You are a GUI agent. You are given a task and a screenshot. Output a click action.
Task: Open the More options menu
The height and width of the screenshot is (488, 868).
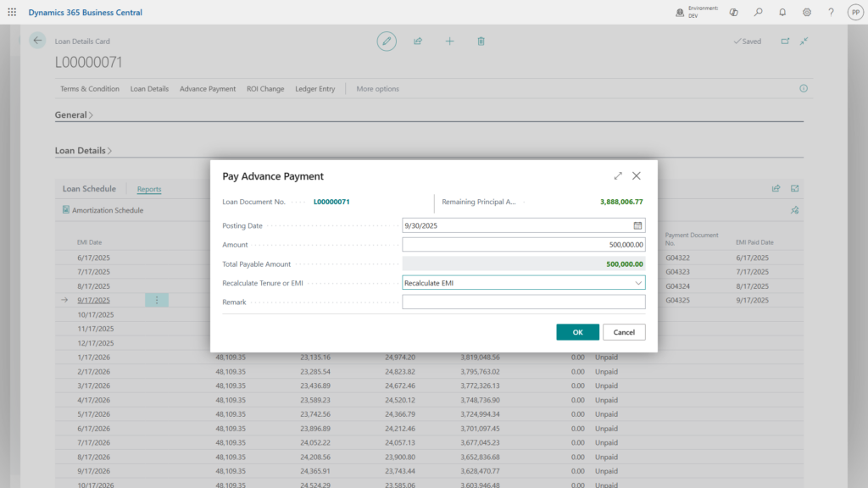point(376,88)
